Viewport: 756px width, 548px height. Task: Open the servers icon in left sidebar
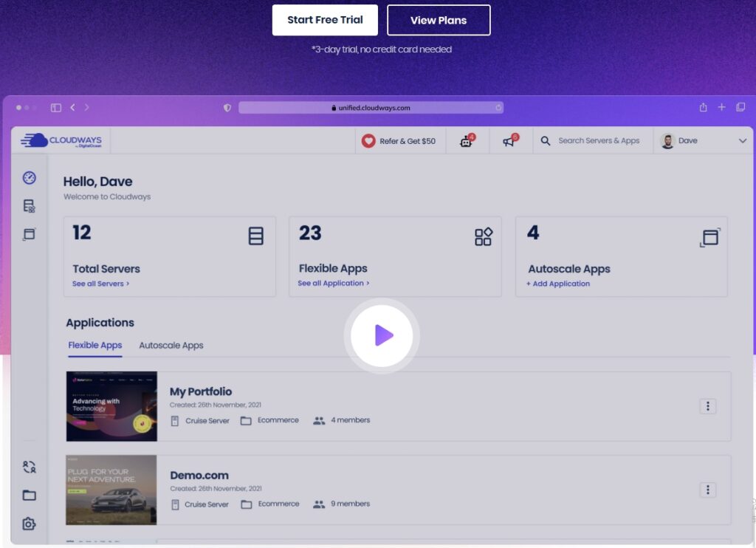click(x=29, y=206)
